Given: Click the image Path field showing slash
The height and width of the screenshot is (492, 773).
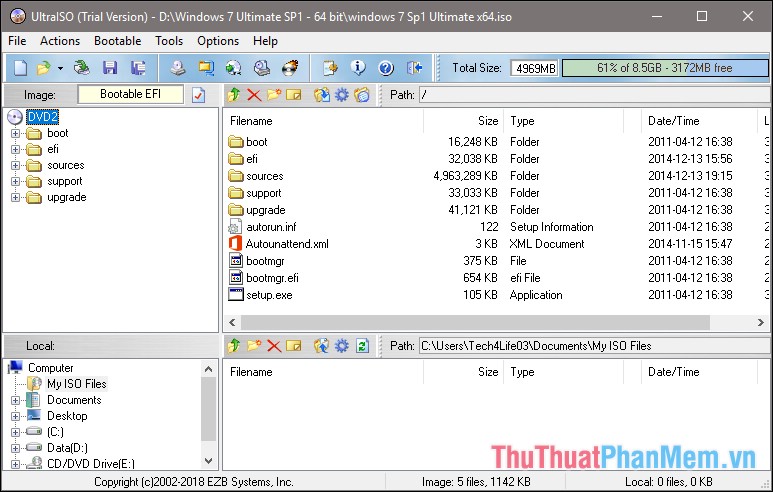Looking at the screenshot, I should [594, 95].
